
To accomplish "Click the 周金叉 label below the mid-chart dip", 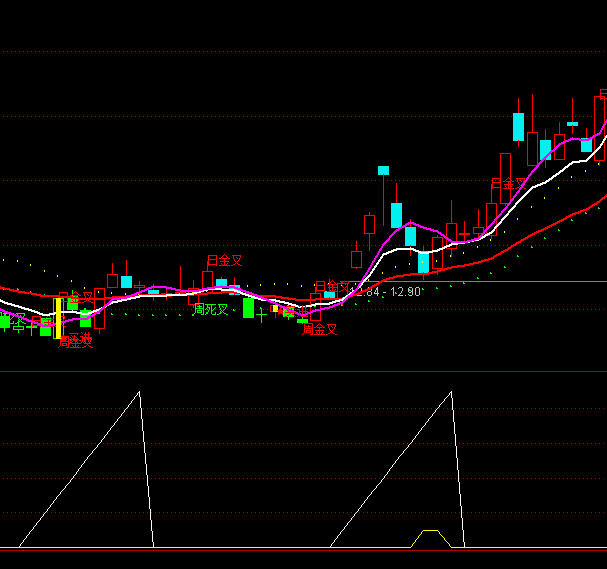I will [x=320, y=329].
